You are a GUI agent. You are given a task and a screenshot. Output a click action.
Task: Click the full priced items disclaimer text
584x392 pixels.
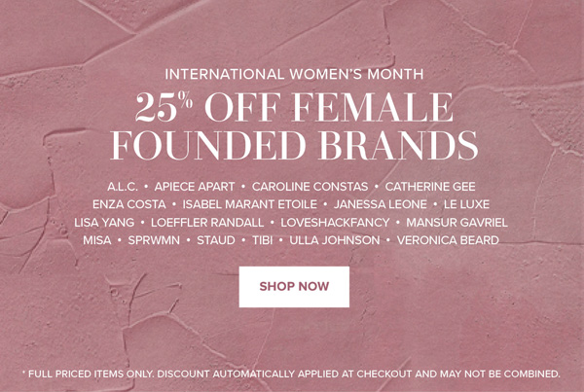pos(291,374)
